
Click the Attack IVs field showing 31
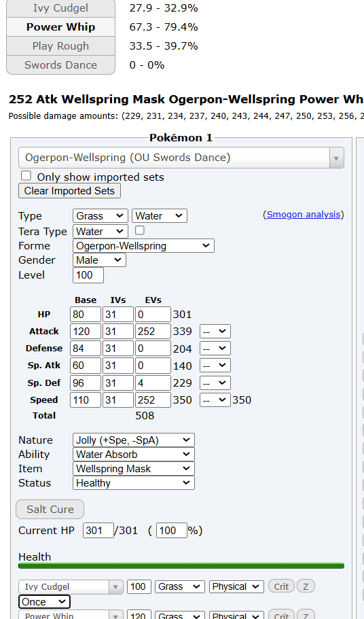tap(118, 332)
